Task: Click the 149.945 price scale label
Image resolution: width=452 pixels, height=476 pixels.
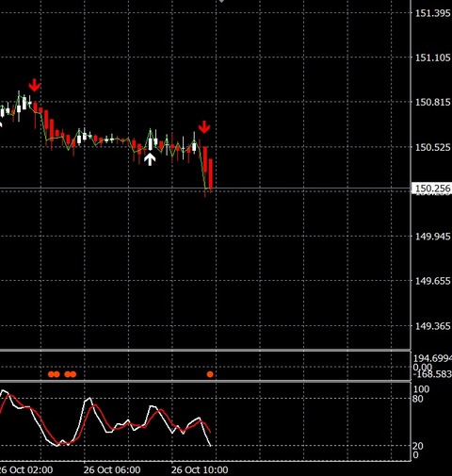Action: coord(433,237)
